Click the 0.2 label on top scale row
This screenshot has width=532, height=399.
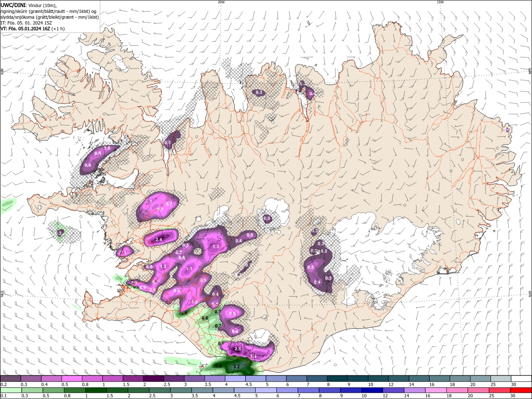tap(3, 384)
